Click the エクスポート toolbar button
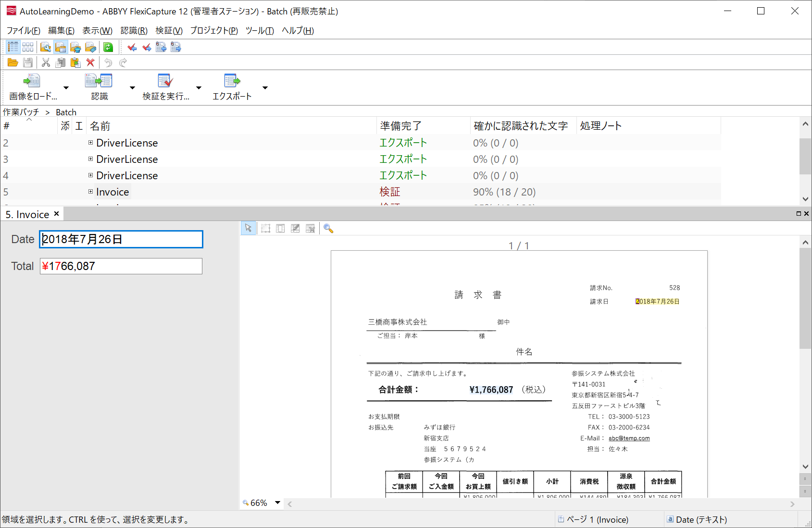This screenshot has width=812, height=528. click(232, 87)
